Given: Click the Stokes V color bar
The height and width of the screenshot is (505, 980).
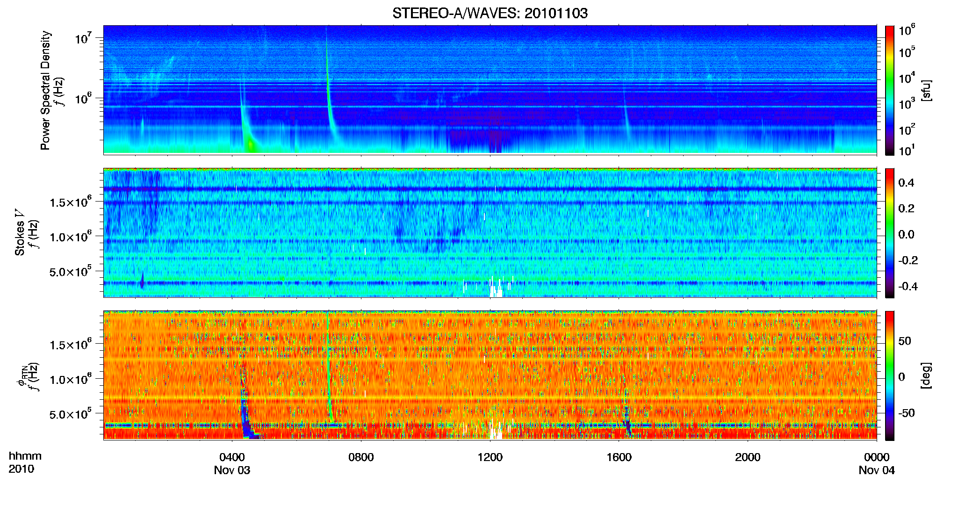Looking at the screenshot, I should point(890,233).
